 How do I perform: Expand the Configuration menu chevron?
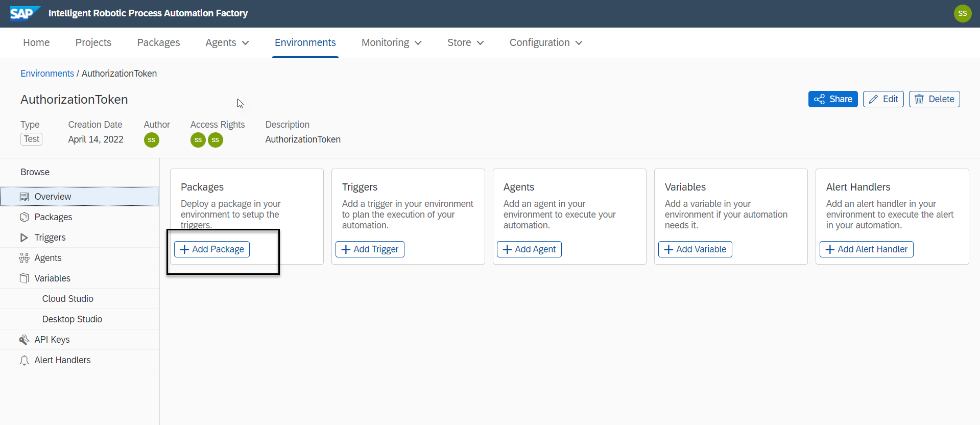coord(579,43)
